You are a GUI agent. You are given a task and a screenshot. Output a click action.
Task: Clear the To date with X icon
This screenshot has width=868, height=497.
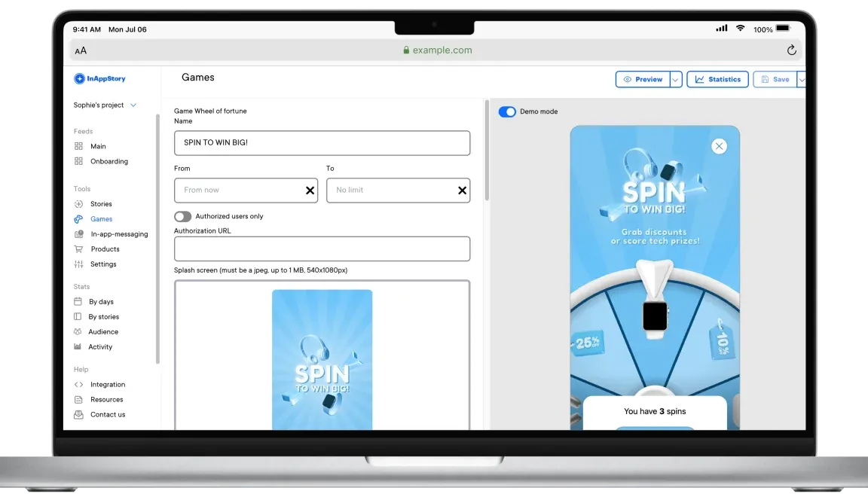462,191
